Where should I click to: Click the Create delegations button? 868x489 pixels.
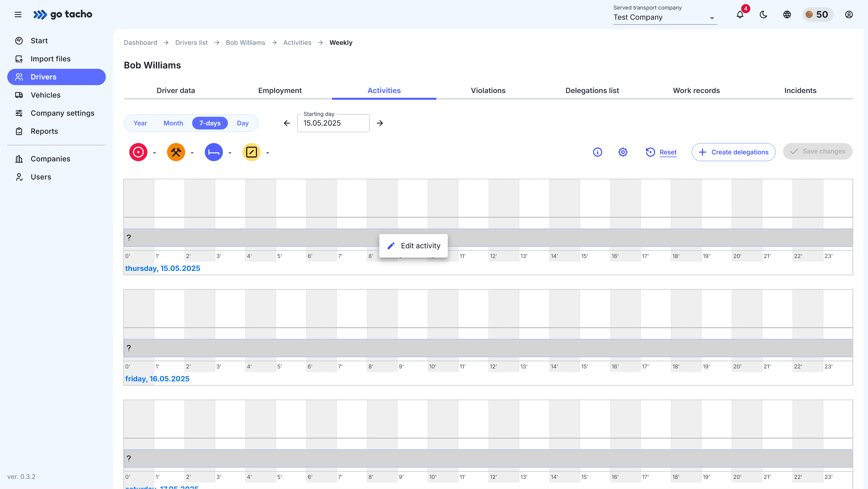click(734, 152)
